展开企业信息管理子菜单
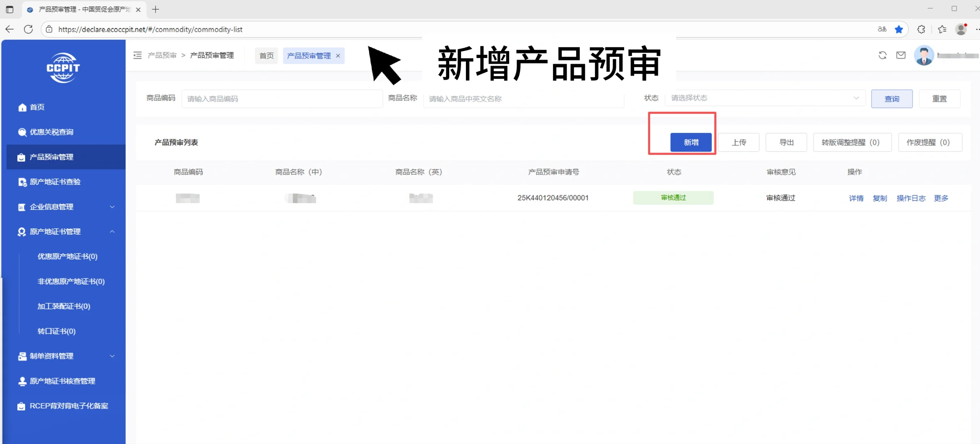980x444 pixels. coord(112,207)
